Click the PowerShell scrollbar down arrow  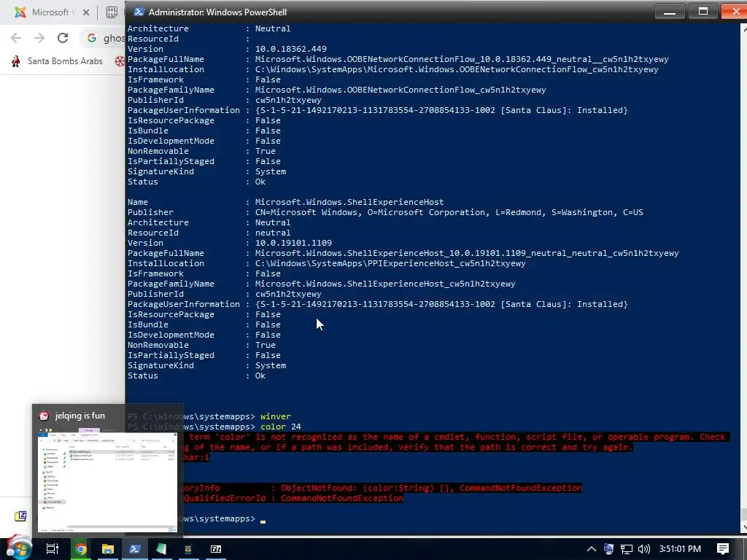click(743, 528)
